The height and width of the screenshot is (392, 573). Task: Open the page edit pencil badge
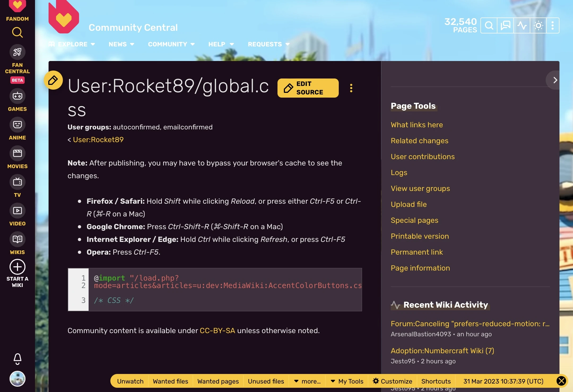(x=53, y=80)
